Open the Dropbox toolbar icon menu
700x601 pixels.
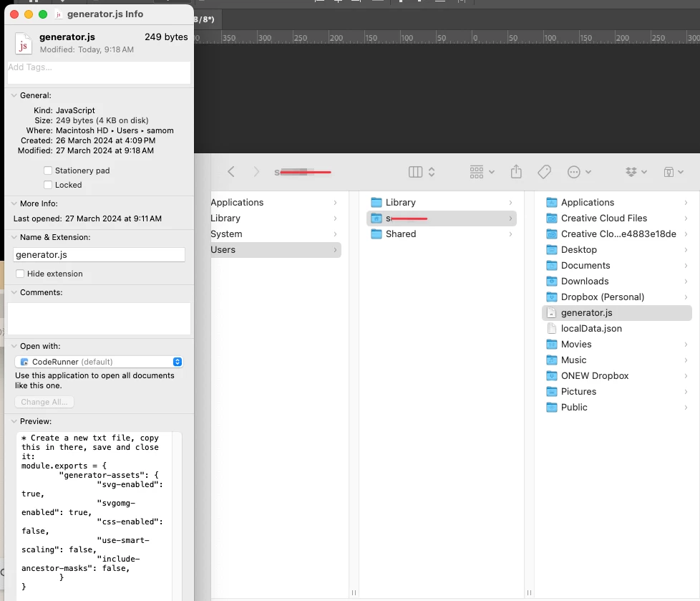pos(636,172)
